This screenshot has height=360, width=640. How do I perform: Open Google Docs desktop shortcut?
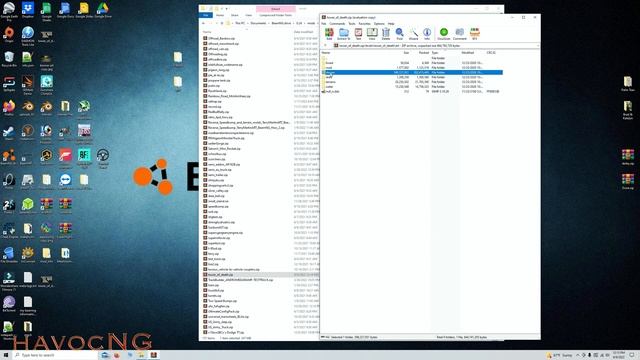pos(65,10)
